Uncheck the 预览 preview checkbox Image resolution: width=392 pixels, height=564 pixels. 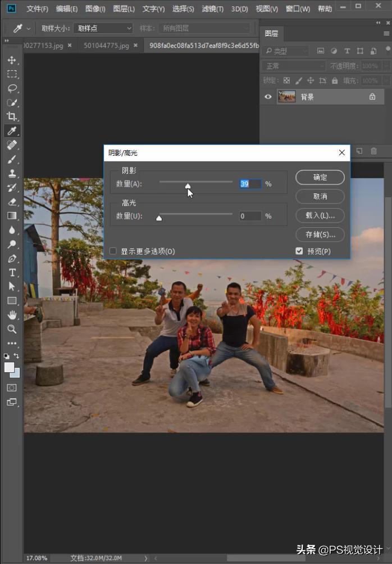(299, 251)
